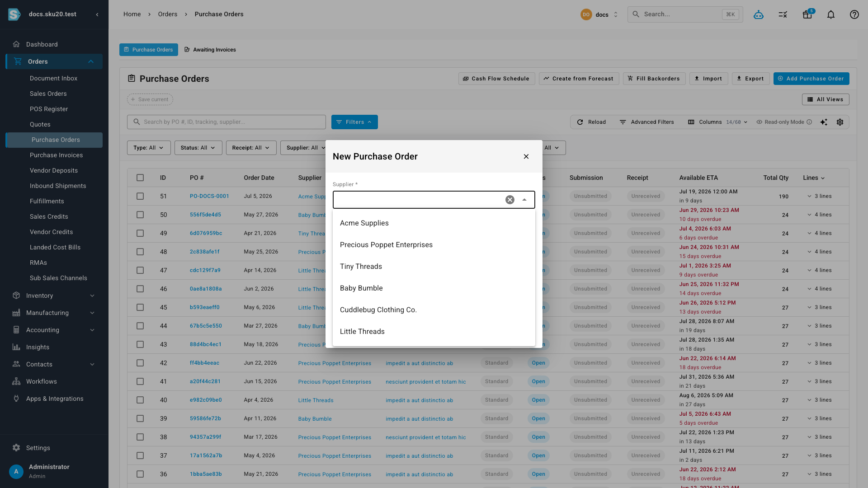868x488 pixels.
Task: Open the notifications bell
Action: 831,14
